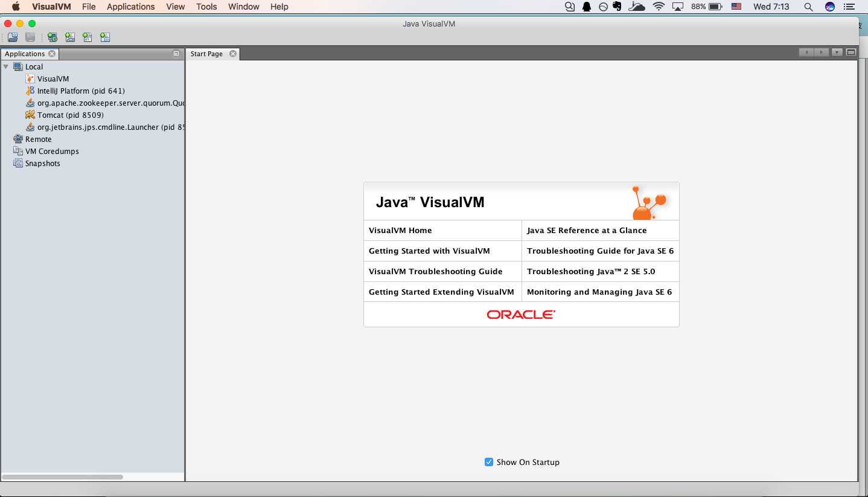Click the grayed-out save toolbar icon
The width and height of the screenshot is (868, 497).
(30, 37)
